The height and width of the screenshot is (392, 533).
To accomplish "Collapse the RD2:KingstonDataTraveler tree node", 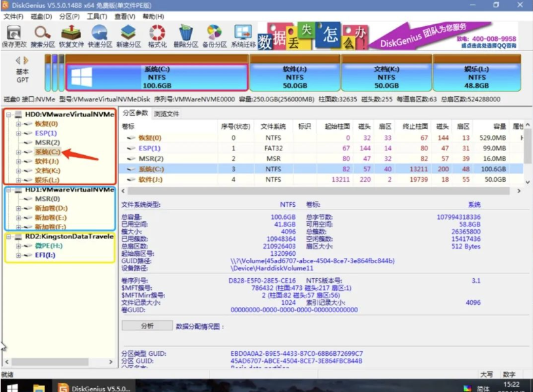I will tap(9, 236).
